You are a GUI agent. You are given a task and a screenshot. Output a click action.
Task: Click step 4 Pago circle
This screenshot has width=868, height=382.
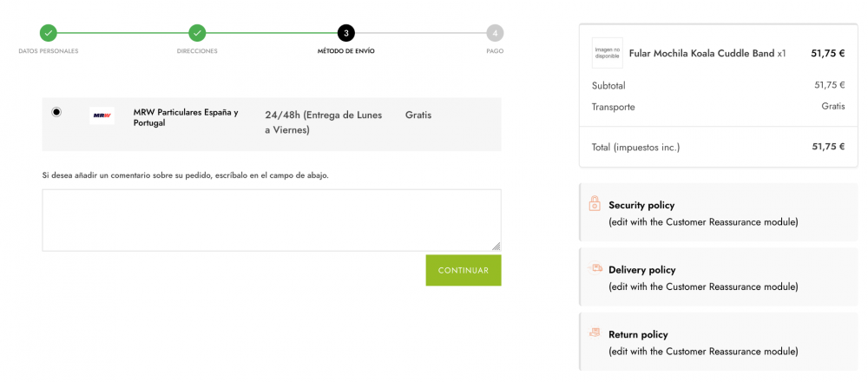coord(495,33)
